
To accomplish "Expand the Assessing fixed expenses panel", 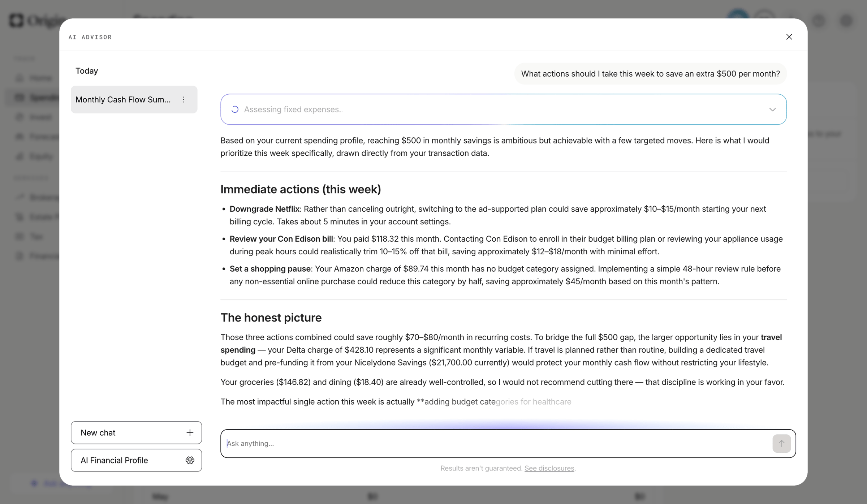I will [x=772, y=109].
